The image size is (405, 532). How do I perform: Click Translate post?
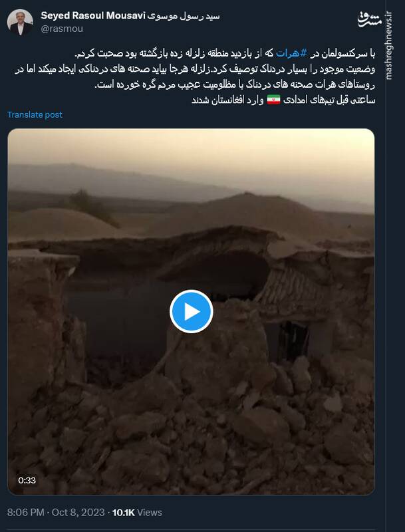tap(35, 114)
